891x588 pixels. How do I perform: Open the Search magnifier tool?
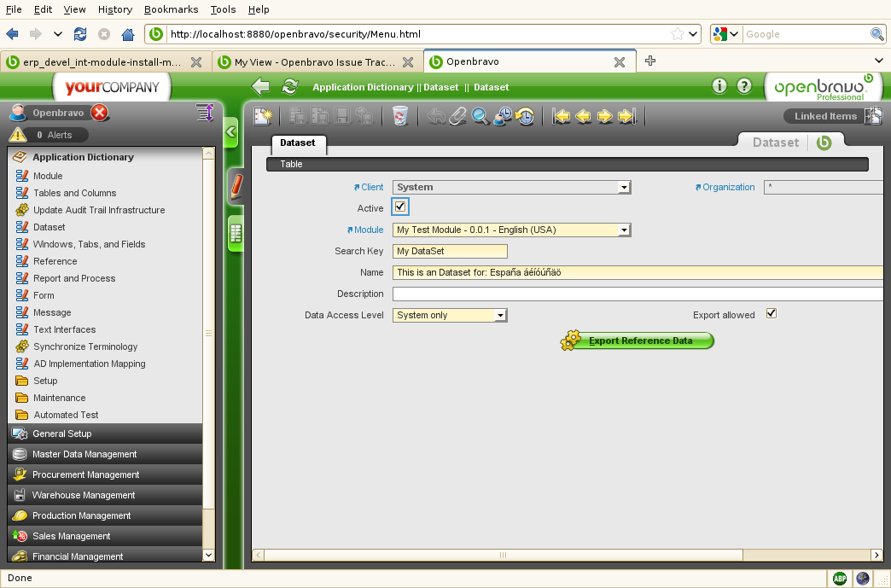[480, 117]
